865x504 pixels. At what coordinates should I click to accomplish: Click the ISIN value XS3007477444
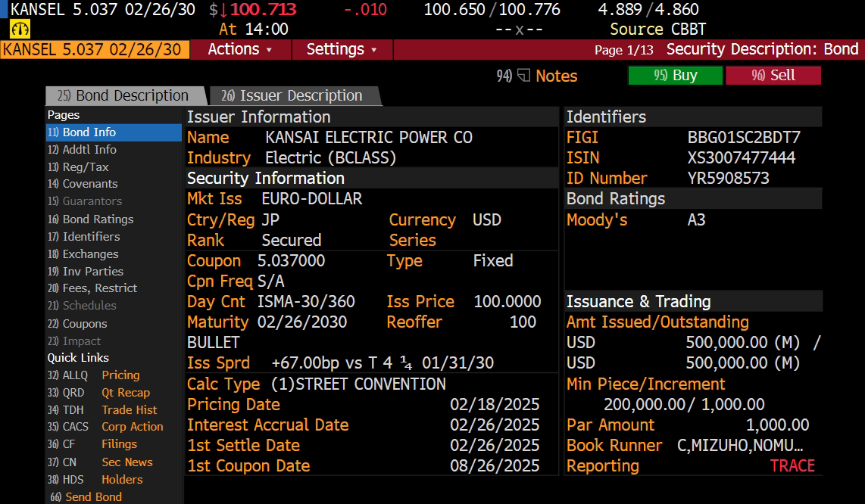[742, 157]
